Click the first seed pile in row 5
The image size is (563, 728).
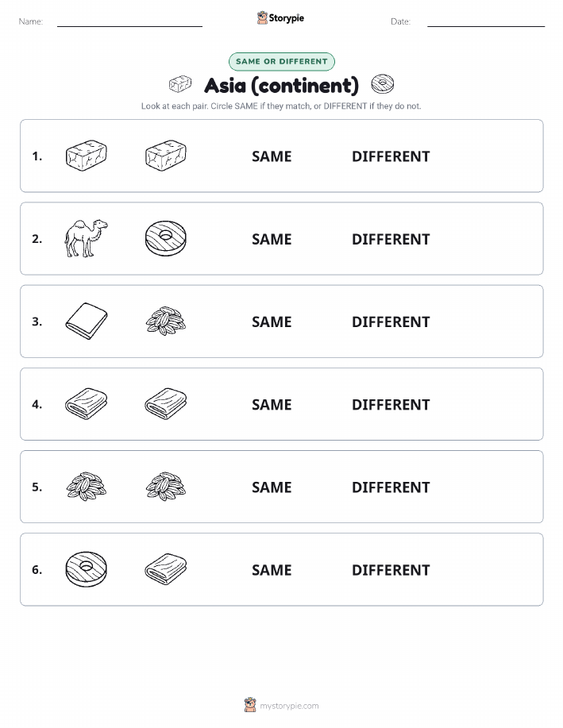point(86,487)
